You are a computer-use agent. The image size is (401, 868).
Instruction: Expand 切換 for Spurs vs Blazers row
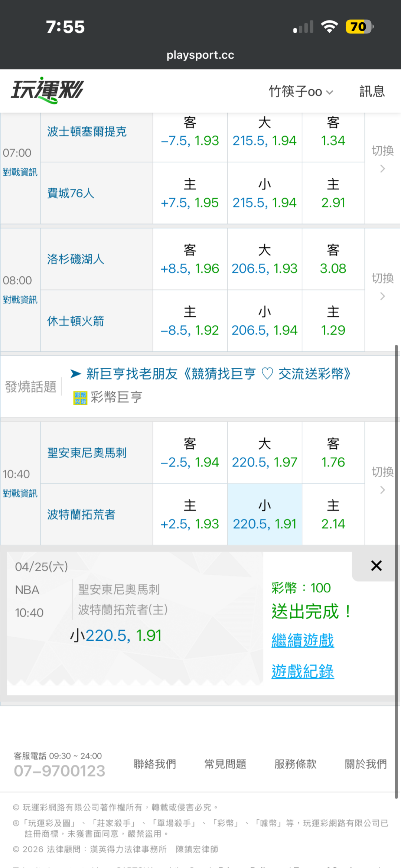382,480
